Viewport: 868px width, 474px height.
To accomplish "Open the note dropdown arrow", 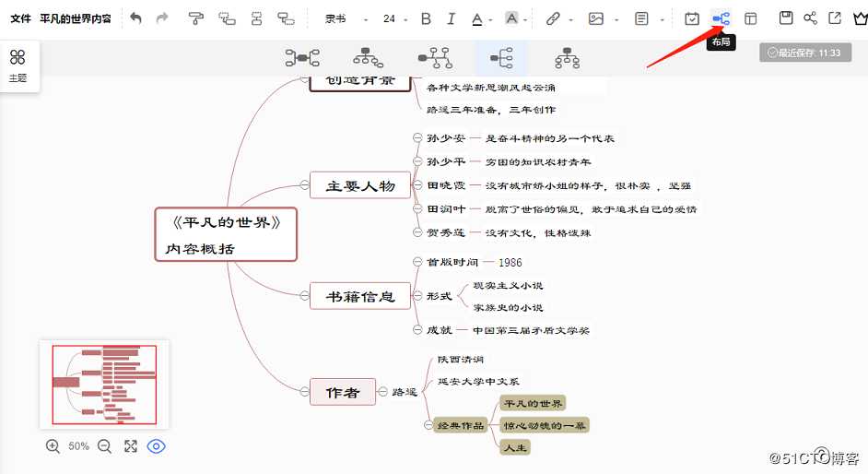I will point(663,20).
